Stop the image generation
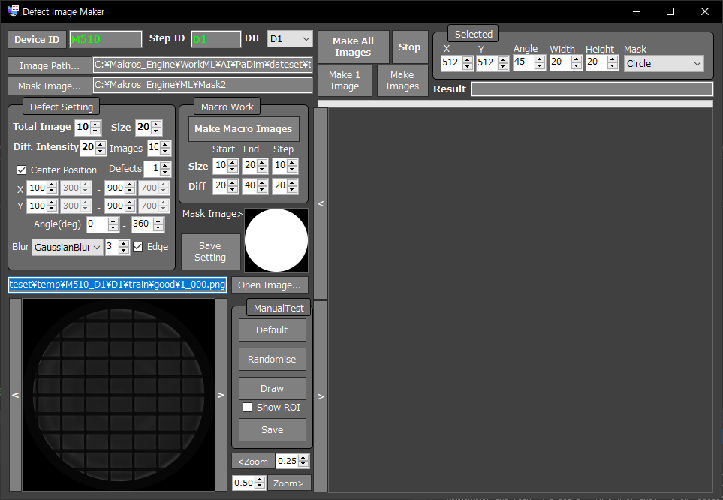Viewport: 723px width, 500px height. tap(409, 47)
